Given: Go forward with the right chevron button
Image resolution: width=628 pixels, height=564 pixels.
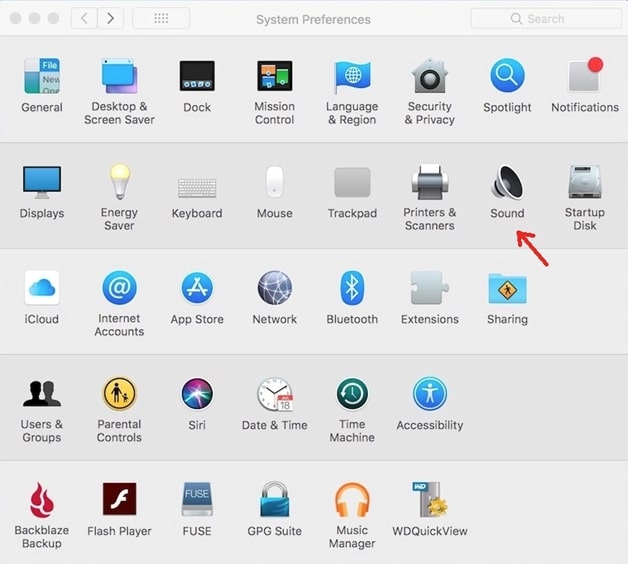Looking at the screenshot, I should [111, 18].
